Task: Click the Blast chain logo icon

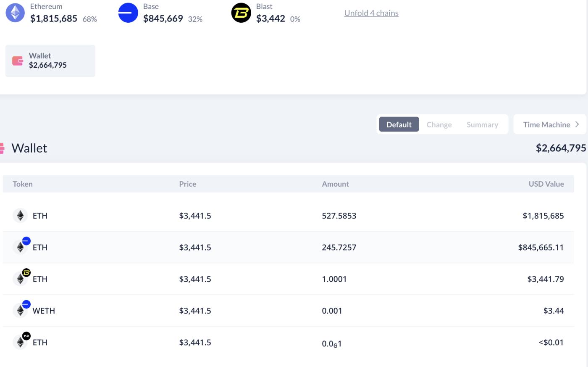Action: 241,13
